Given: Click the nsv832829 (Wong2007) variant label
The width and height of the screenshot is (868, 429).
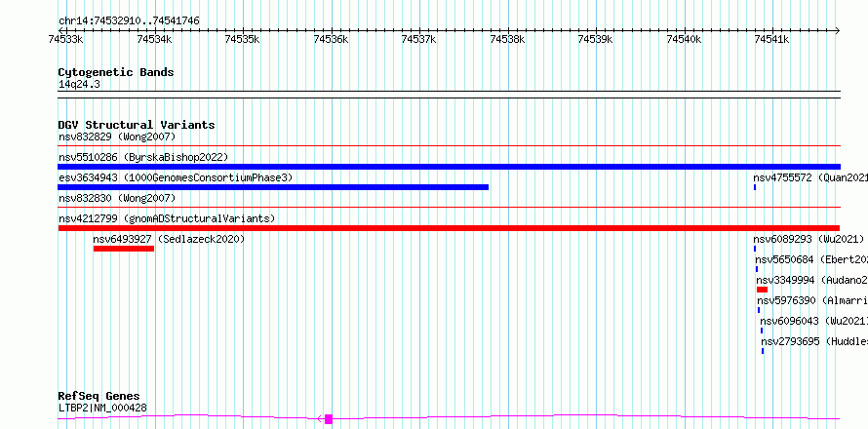Looking at the screenshot, I should click(117, 136).
